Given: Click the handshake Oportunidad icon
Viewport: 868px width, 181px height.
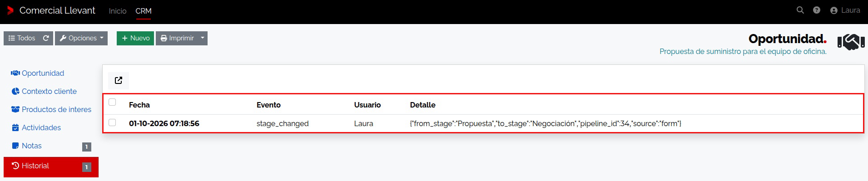Looking at the screenshot, I should coord(851,43).
